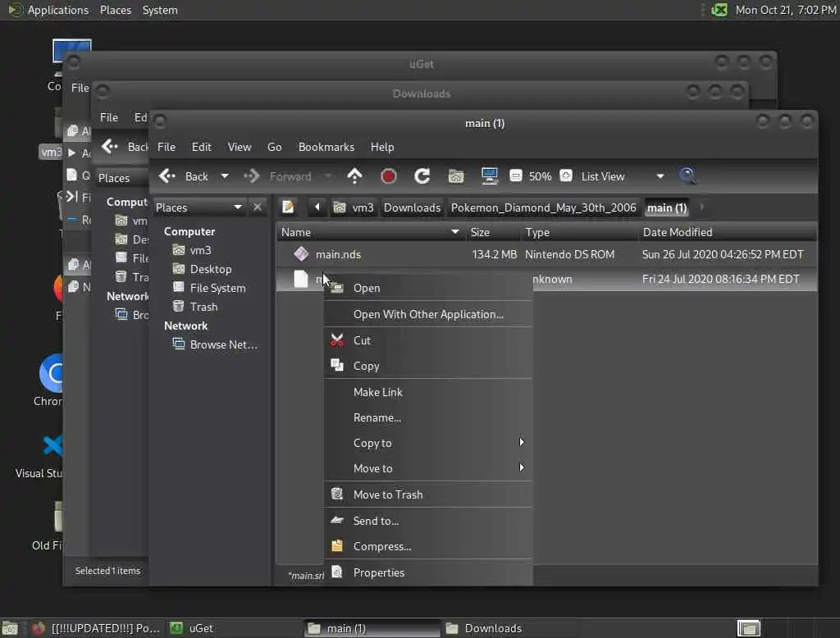The width and height of the screenshot is (840, 638).
Task: Choose Copy in context menu
Action: [428, 366]
